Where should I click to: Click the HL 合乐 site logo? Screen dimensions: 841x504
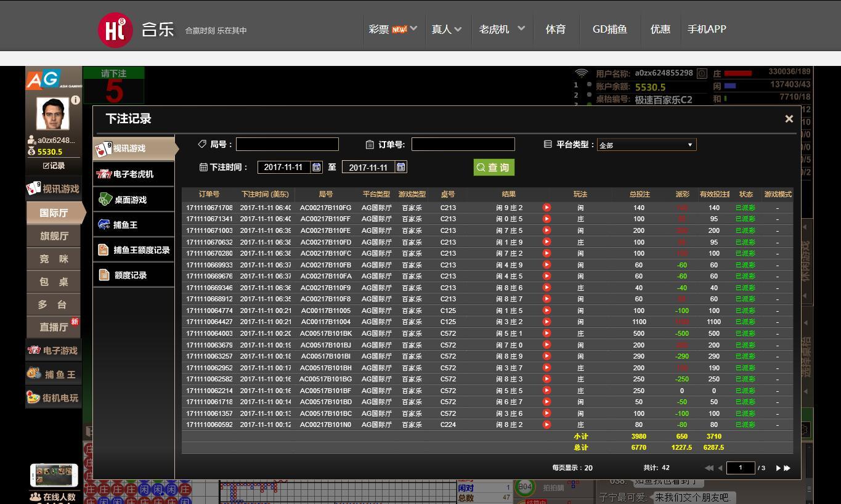[x=136, y=30]
